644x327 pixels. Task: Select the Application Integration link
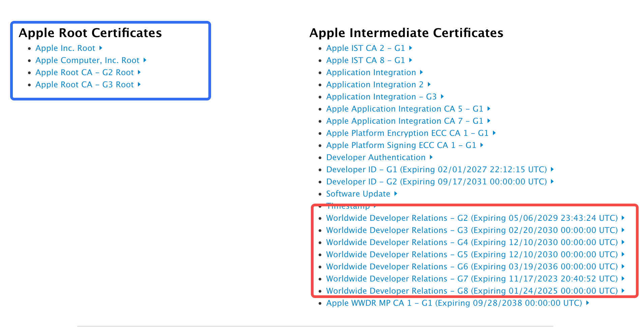[371, 72]
